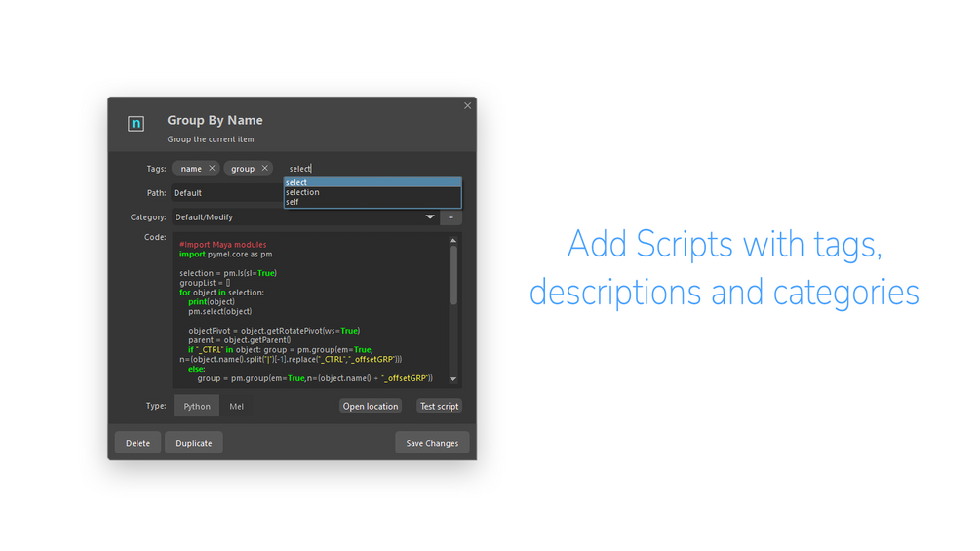Remove the 'group' tag
The height and width of the screenshot is (551, 980).
[x=265, y=168]
